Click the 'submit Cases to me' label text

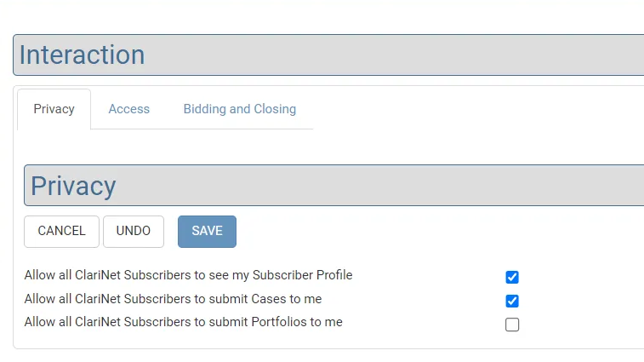tap(173, 299)
